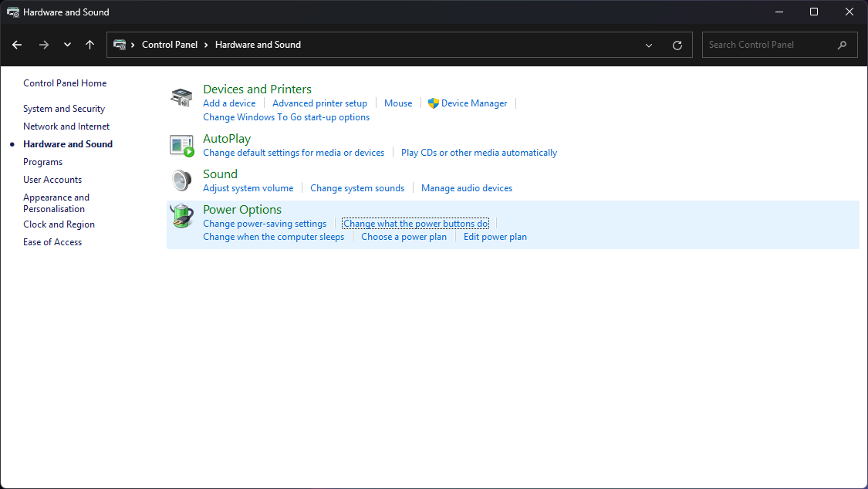Screen dimensions: 868x489
Task: Click the search magnifier icon
Action: pos(842,45)
